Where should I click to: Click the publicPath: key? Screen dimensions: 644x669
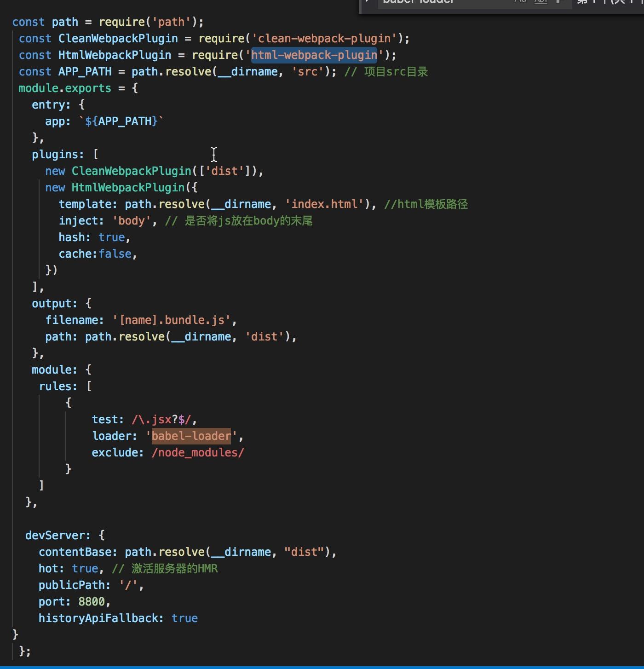tap(75, 585)
